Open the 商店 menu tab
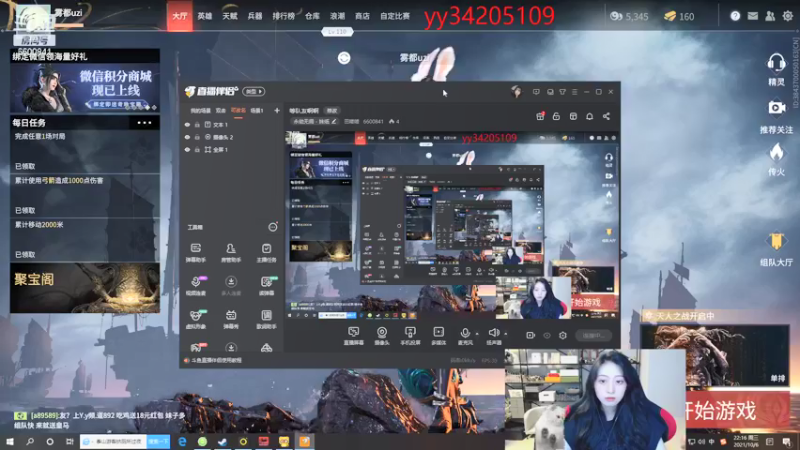800x450 pixels. [362, 16]
